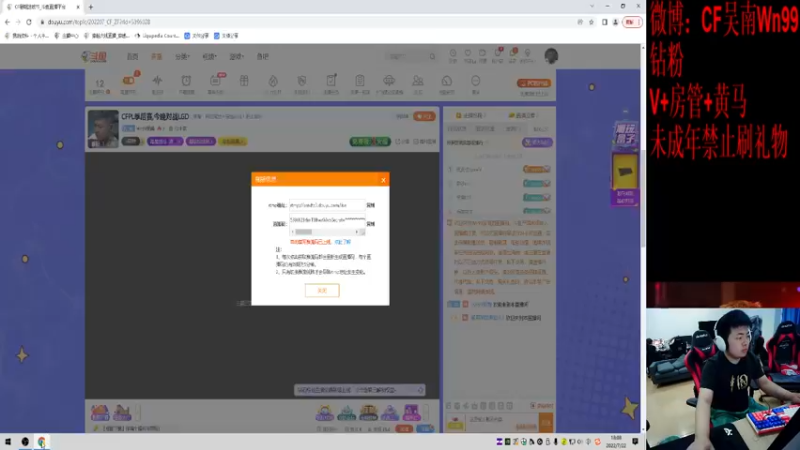Screen dimensions: 800x450
Task: Select 直播 in Douyu navigation
Action: (156, 57)
